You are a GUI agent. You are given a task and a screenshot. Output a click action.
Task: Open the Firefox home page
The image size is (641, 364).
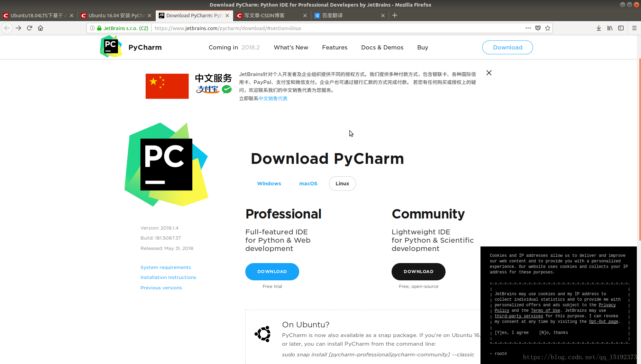click(40, 28)
